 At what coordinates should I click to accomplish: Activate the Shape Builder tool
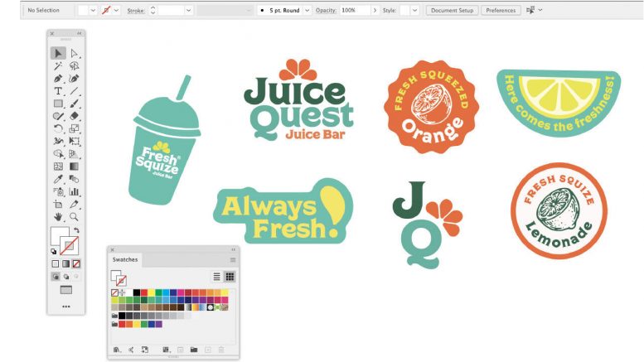[x=58, y=154]
